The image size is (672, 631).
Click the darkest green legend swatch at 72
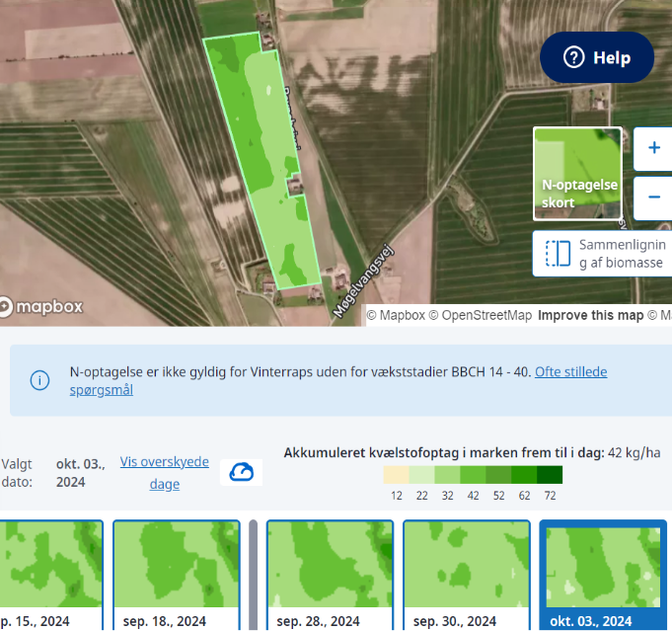[x=550, y=474]
